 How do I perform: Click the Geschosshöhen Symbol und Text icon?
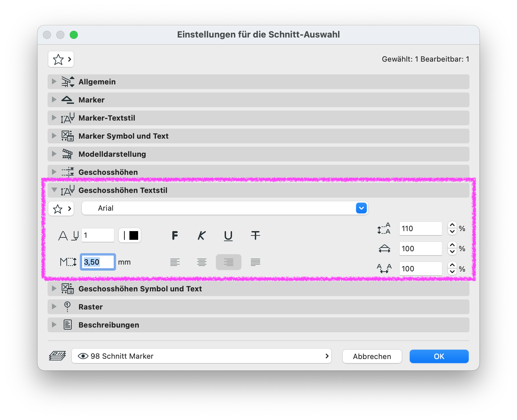67,289
